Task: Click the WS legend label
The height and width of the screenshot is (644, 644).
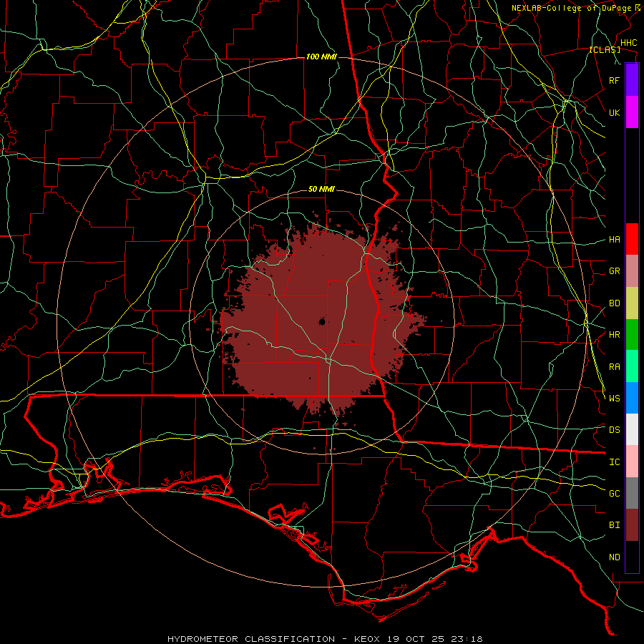Action: [614, 399]
